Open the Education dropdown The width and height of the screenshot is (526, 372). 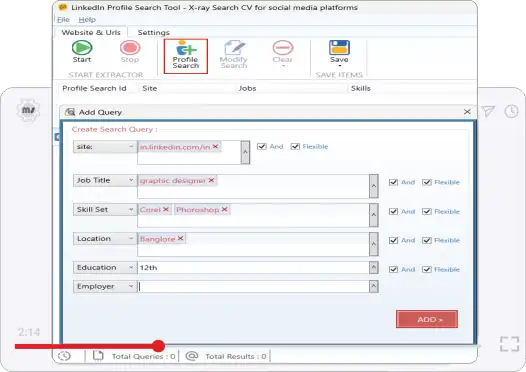[x=105, y=267]
